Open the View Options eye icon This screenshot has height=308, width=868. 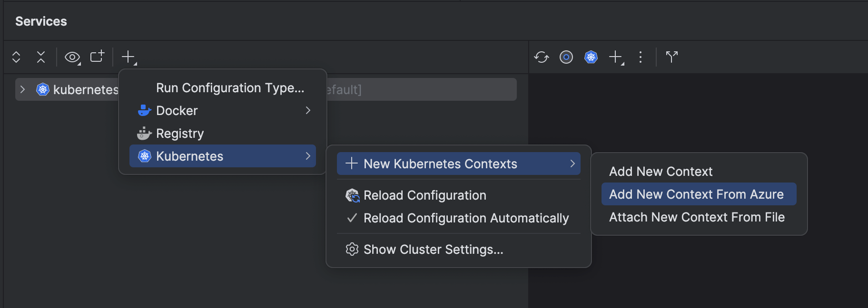tap(72, 58)
